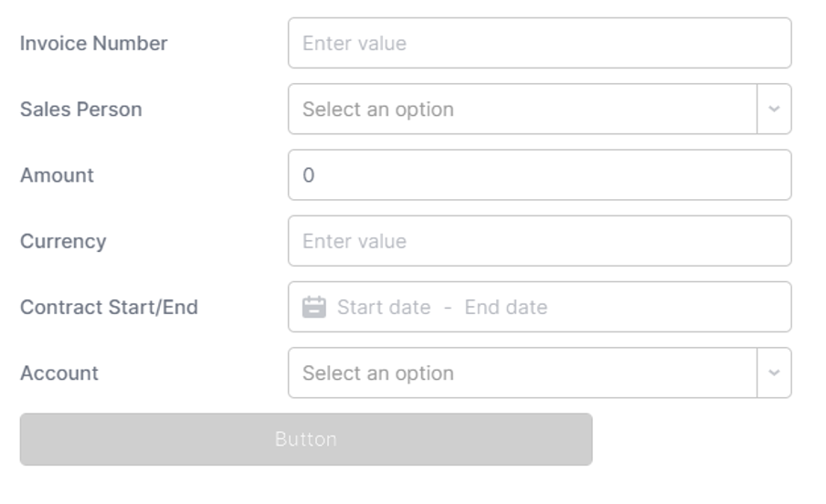Expand the Account dropdown chevron

coord(774,373)
